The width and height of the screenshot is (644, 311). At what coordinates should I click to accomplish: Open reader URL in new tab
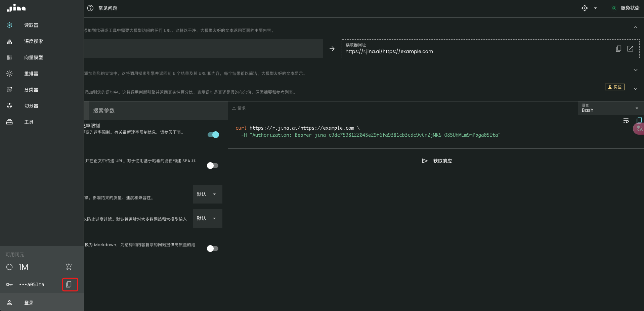[x=630, y=49]
